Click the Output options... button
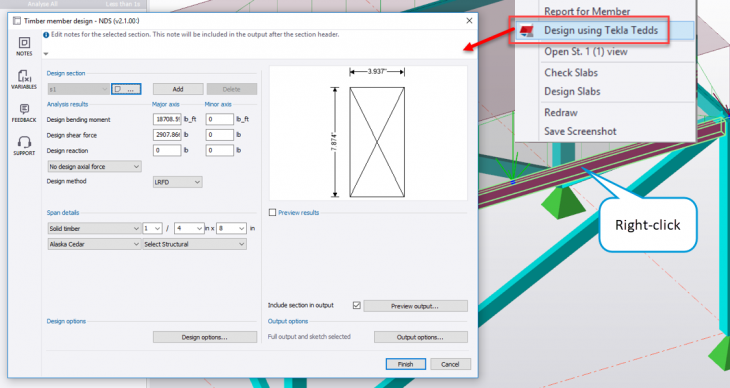Image resolution: width=730 pixels, height=388 pixels. 420,337
